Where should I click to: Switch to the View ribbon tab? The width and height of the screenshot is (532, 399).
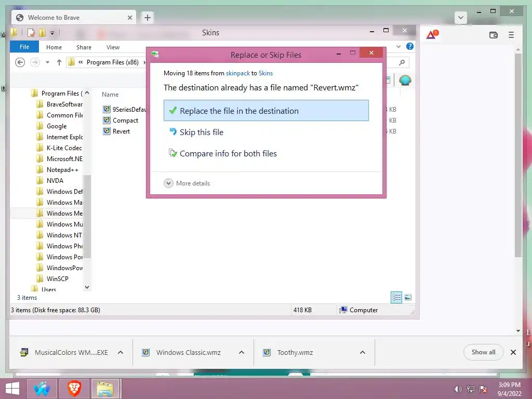tap(113, 47)
